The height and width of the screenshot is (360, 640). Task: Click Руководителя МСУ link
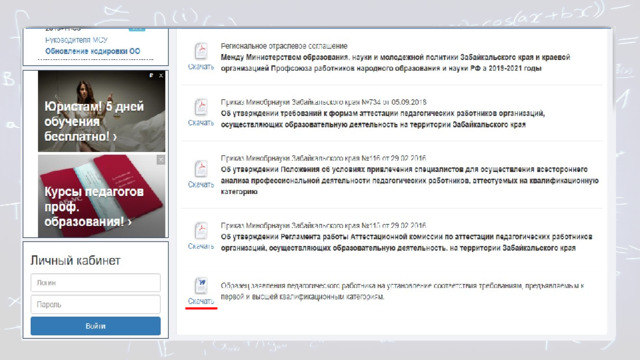tap(76, 40)
